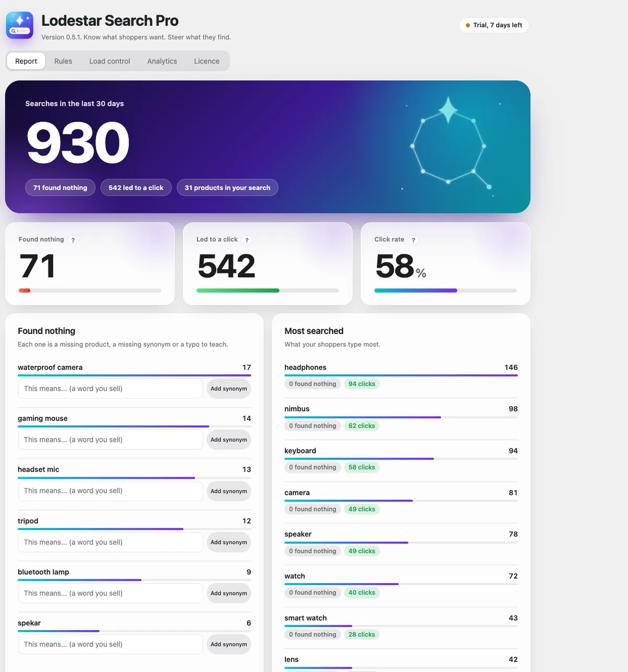The width and height of the screenshot is (628, 672).
Task: Add synonym for tripod
Action: pos(229,542)
